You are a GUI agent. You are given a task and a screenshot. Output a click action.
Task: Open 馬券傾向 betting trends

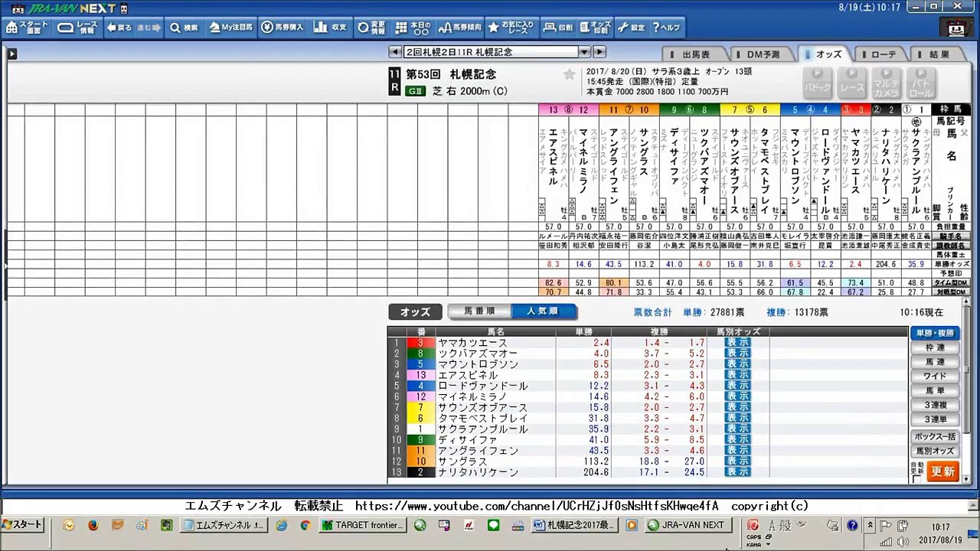[x=460, y=28]
